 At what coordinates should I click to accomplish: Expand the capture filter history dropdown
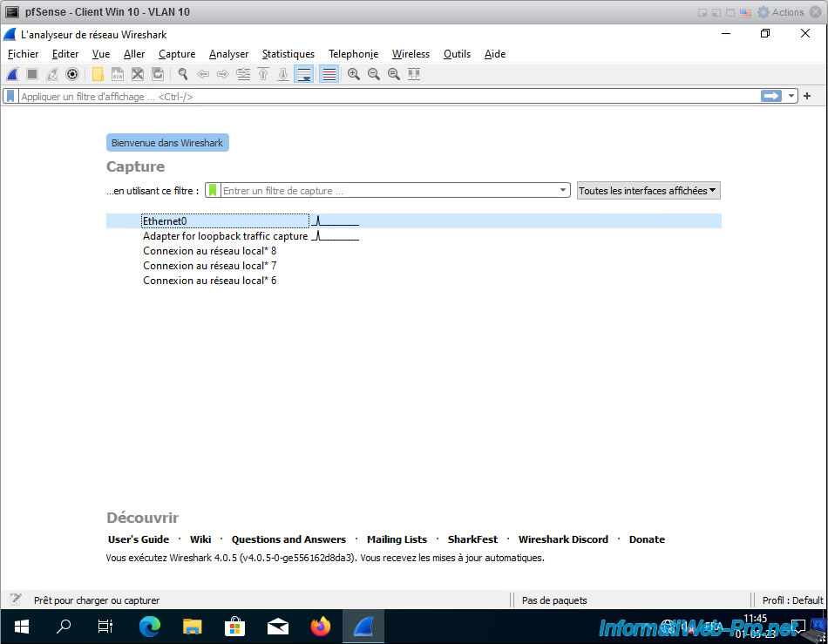pos(563,191)
